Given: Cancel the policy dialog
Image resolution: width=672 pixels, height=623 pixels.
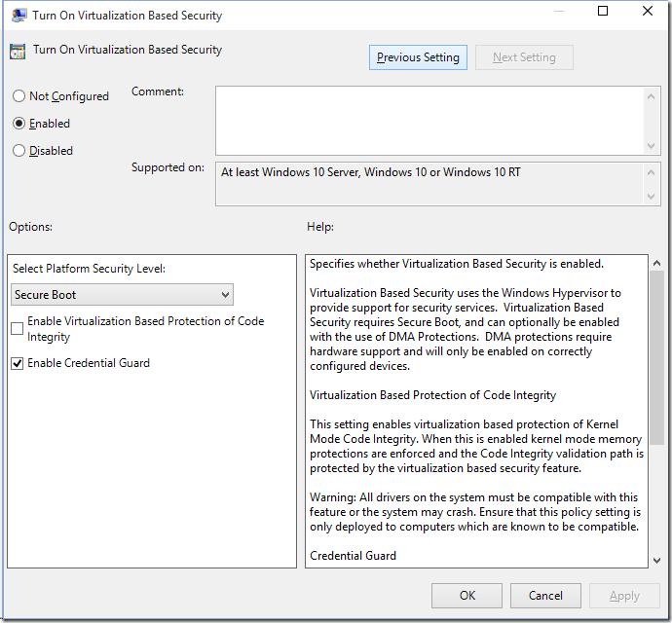Looking at the screenshot, I should click(x=545, y=595).
